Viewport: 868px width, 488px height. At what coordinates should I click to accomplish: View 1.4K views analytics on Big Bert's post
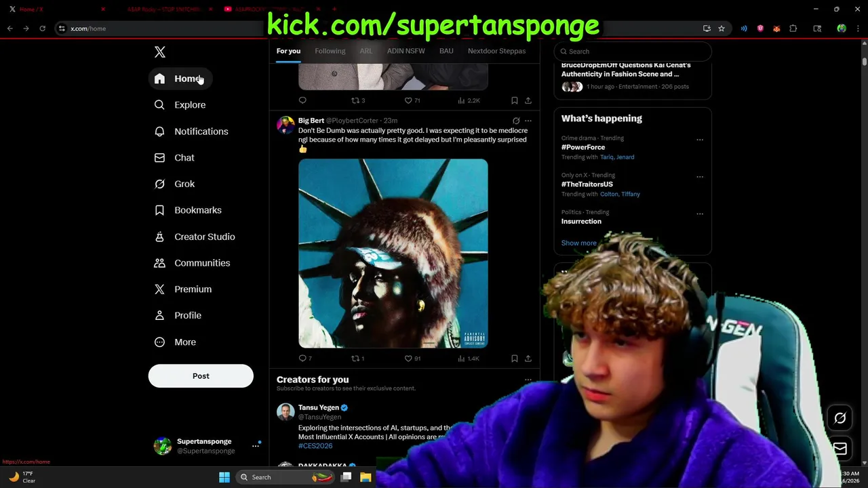click(469, 359)
